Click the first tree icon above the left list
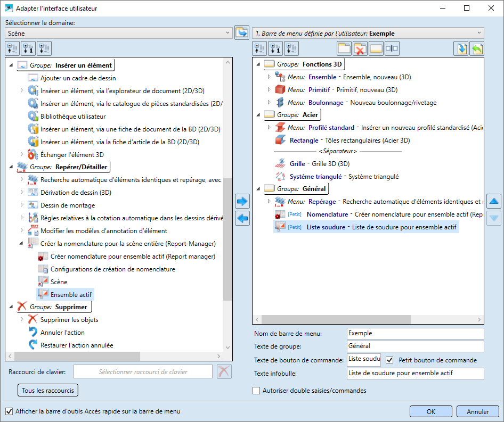Image resolution: width=504 pixels, height=422 pixels. (12, 48)
